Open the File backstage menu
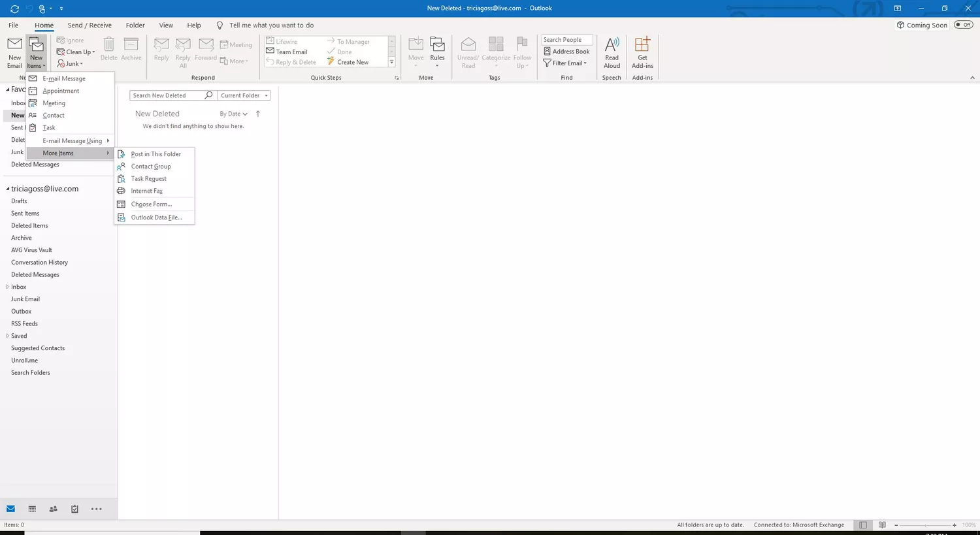Screen dimensions: 980x535 coord(13,25)
